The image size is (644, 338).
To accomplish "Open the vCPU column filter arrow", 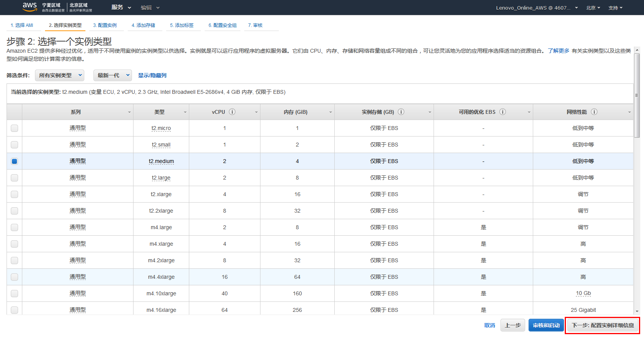I will point(256,112).
